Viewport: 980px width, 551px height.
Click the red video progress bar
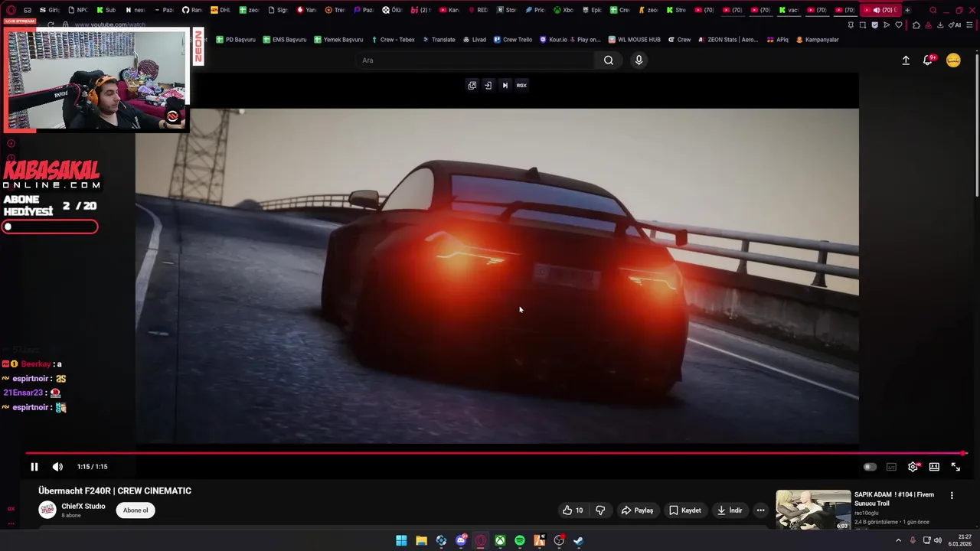click(x=495, y=453)
